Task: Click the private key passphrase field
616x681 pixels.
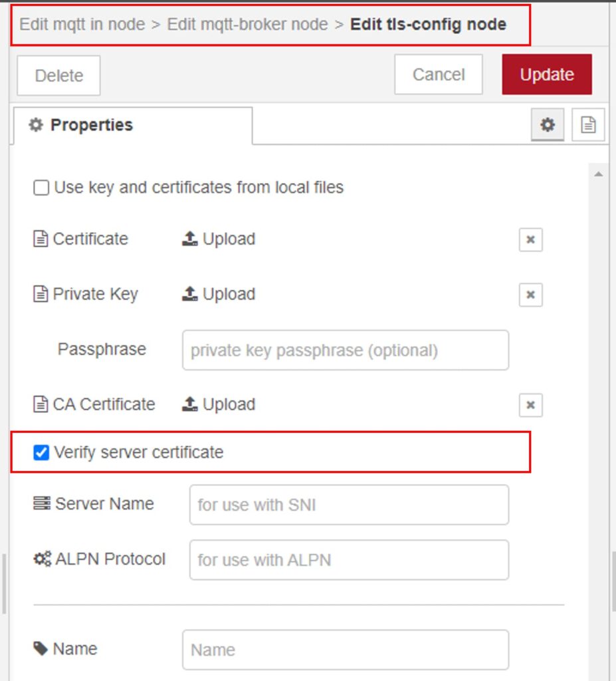Action: pos(345,350)
